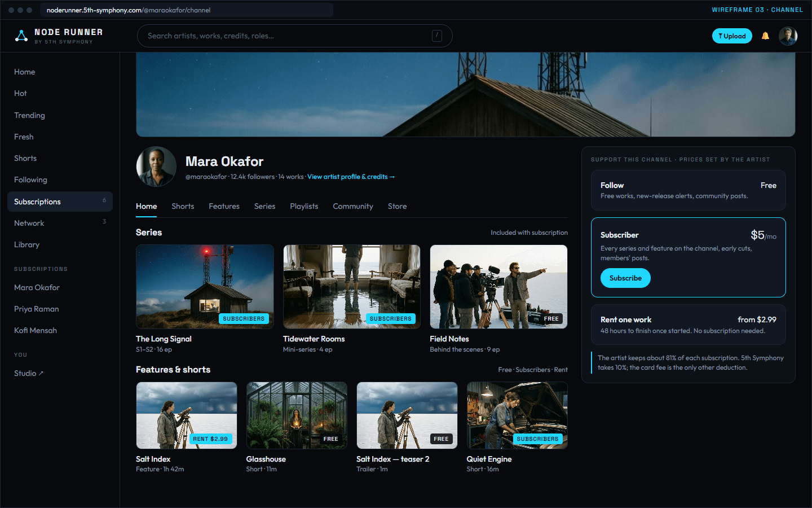Go to Home in the sidebar
The width and height of the screenshot is (812, 508).
[x=60, y=72]
